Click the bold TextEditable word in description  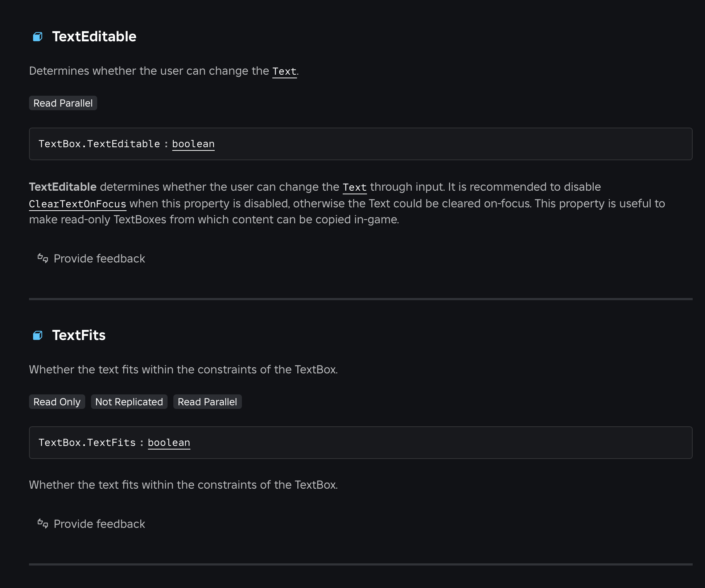point(63,187)
